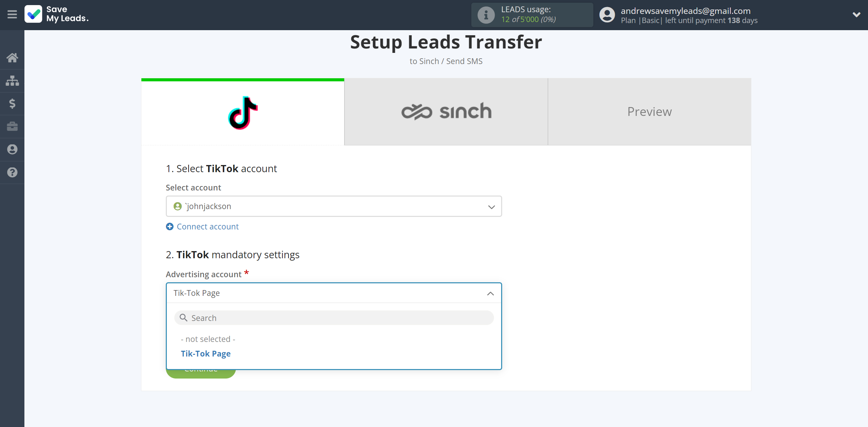
Task: Collapse the Advertising account dropdown
Action: pos(489,292)
